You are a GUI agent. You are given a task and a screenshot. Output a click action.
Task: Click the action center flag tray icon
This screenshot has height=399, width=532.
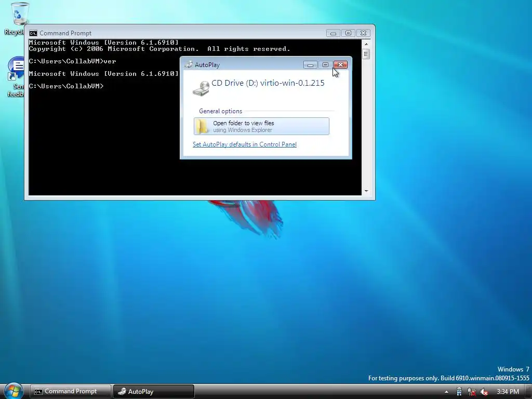(459, 392)
